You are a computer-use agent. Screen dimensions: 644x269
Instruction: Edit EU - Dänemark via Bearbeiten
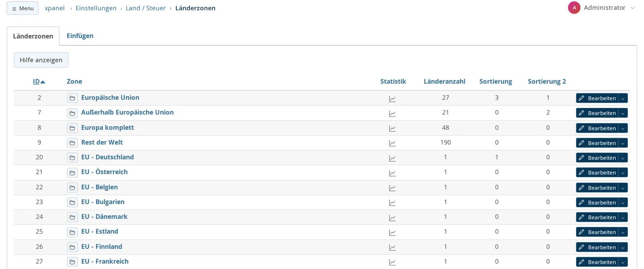(x=597, y=217)
